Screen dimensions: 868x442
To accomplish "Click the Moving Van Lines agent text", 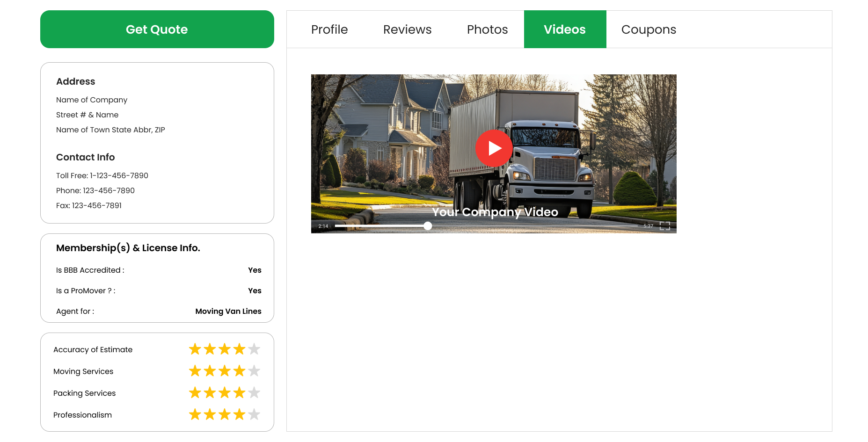I will 228,311.
